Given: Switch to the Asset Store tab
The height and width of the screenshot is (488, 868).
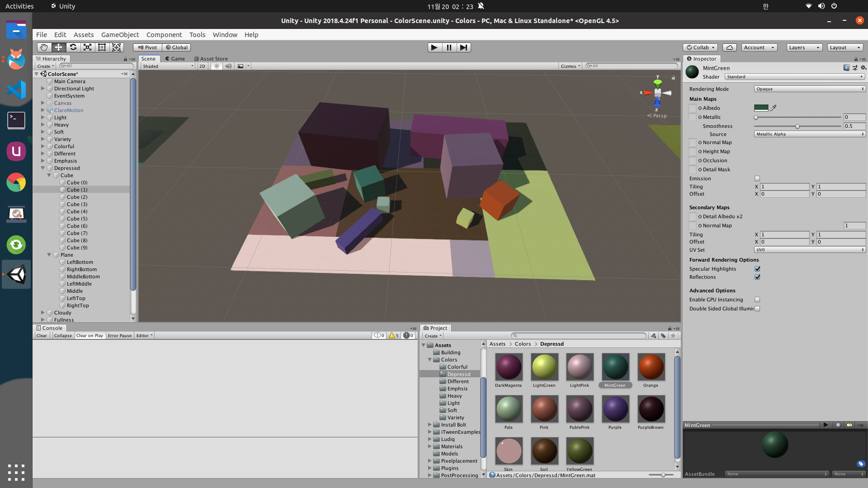Looking at the screenshot, I should (211, 59).
